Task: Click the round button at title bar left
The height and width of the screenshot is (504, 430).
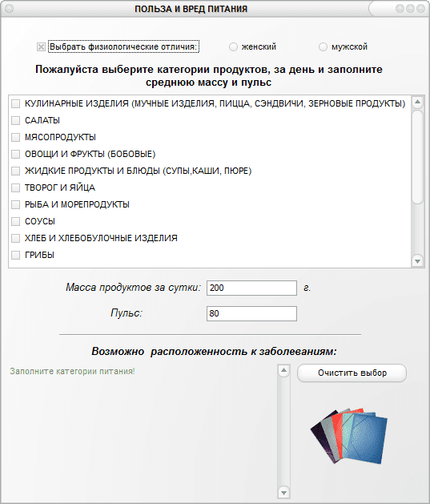Action: pyautogui.click(x=9, y=9)
